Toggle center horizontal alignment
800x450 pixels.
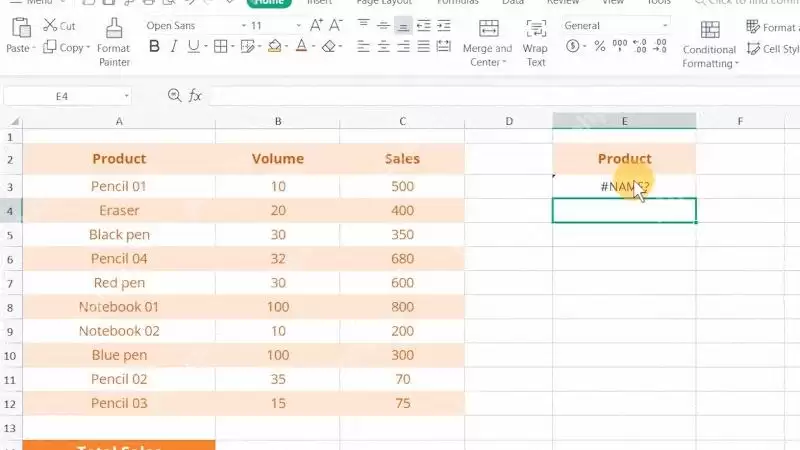pyautogui.click(x=383, y=47)
